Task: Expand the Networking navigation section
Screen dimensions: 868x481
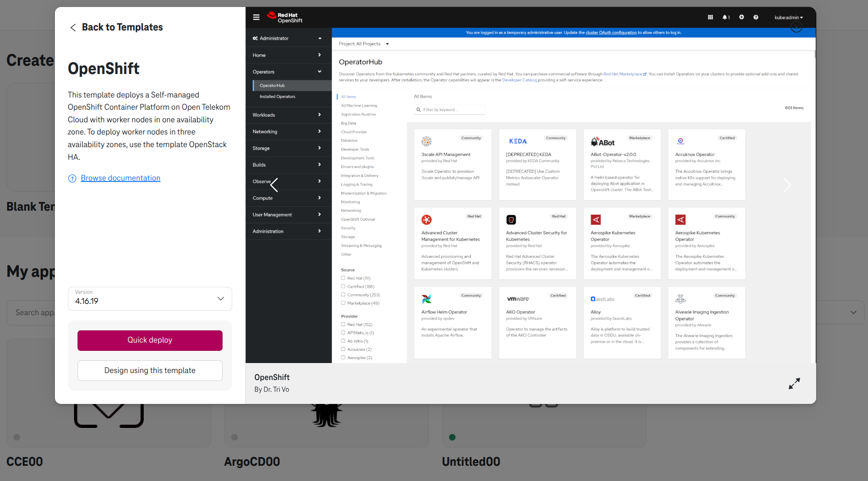Action: click(288, 131)
